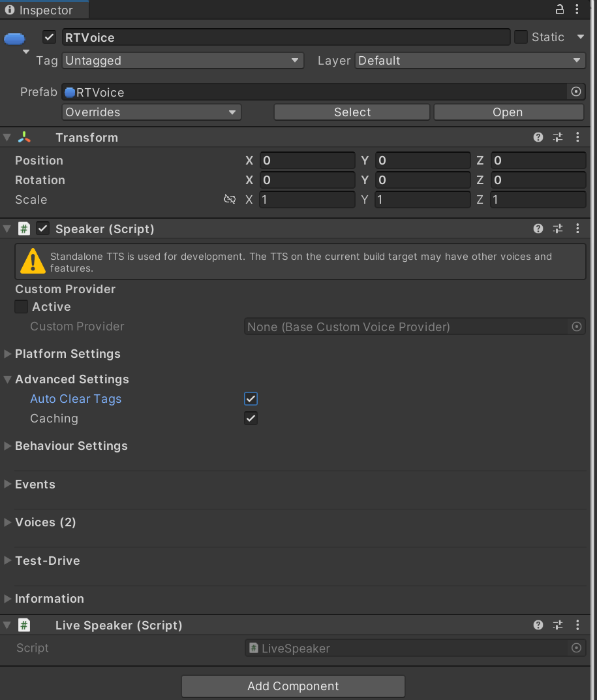Collapse the Live Speaker (Script) foldout
This screenshot has height=700, width=597.
pos(7,625)
